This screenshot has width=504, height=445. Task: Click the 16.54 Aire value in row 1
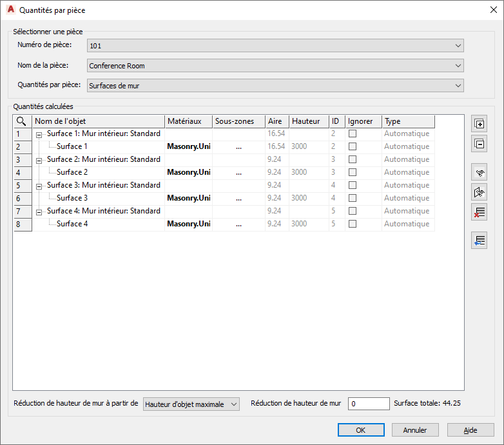[x=276, y=133]
